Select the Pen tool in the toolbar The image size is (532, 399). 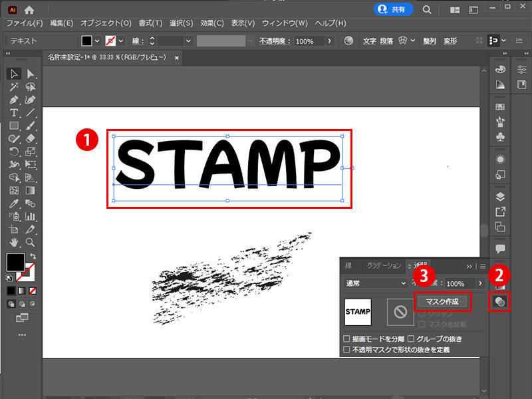point(13,100)
